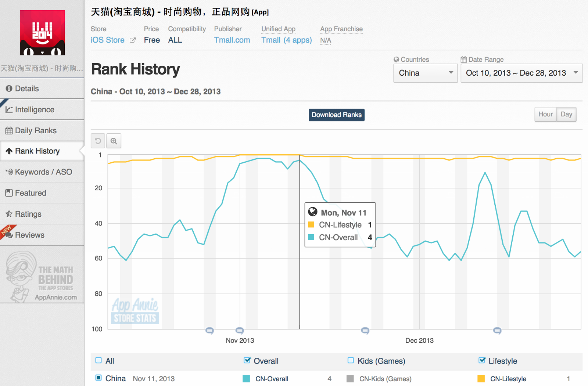Open the Countries dropdown showing China
The width and height of the screenshot is (588, 386).
point(425,73)
